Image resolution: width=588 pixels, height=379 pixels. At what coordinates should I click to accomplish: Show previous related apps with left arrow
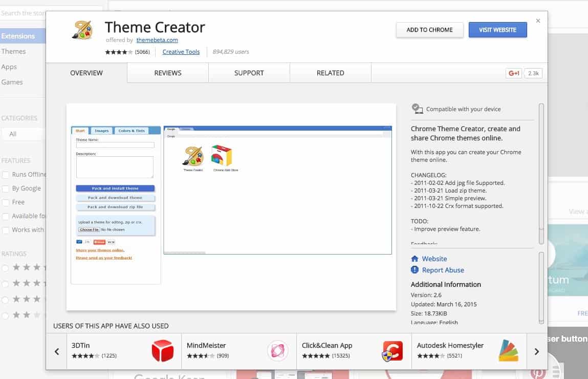click(x=57, y=352)
